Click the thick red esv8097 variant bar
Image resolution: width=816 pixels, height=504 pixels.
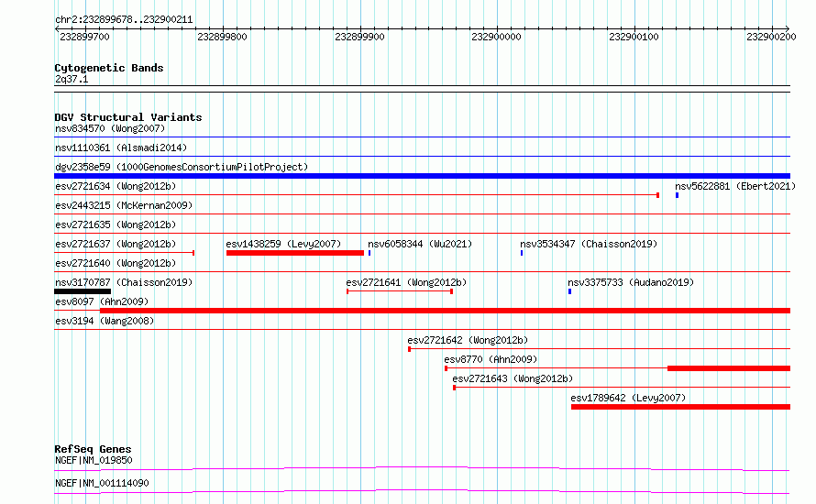445,311
